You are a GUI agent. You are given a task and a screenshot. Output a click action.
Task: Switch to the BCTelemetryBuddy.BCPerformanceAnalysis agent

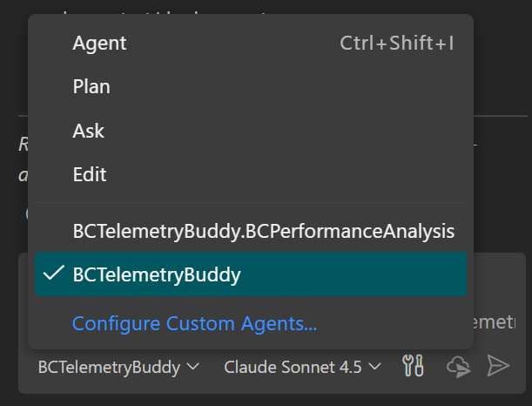[x=263, y=231]
